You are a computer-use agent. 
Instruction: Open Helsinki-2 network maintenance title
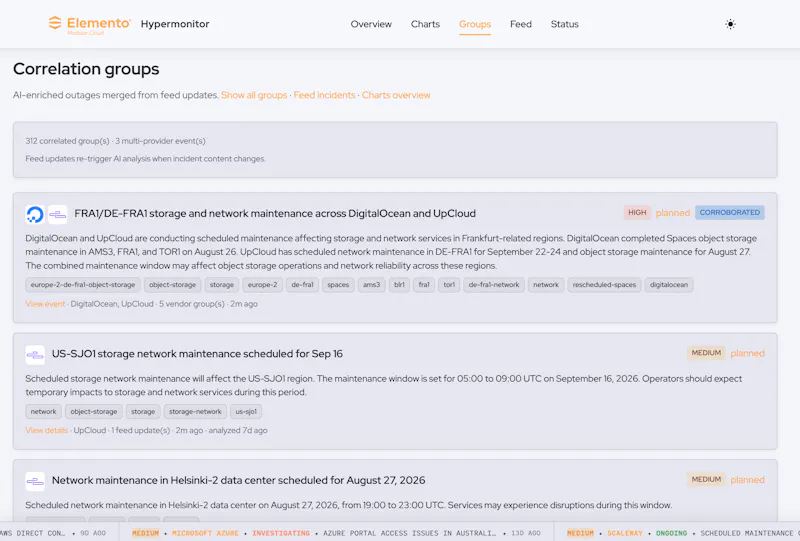[x=238, y=480]
